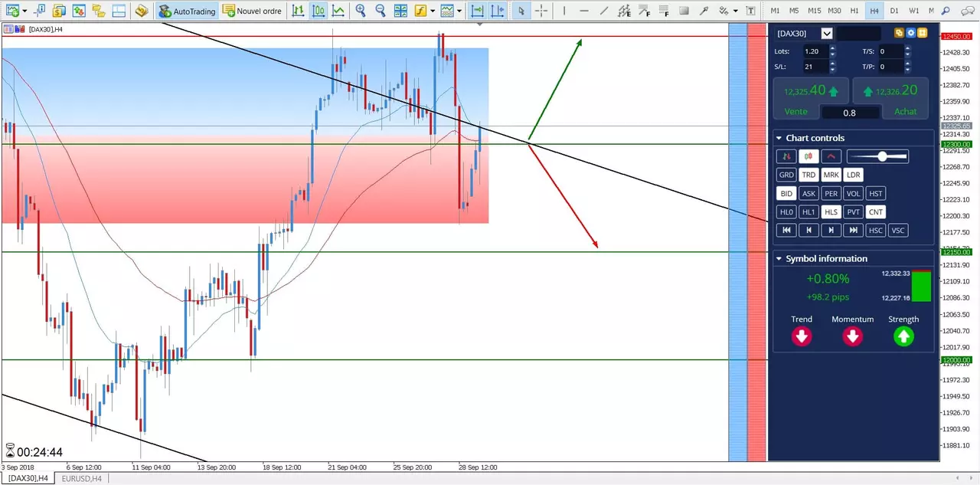Toggle the Terminal panel icon
This screenshot has width=980, height=485.
click(118, 11)
